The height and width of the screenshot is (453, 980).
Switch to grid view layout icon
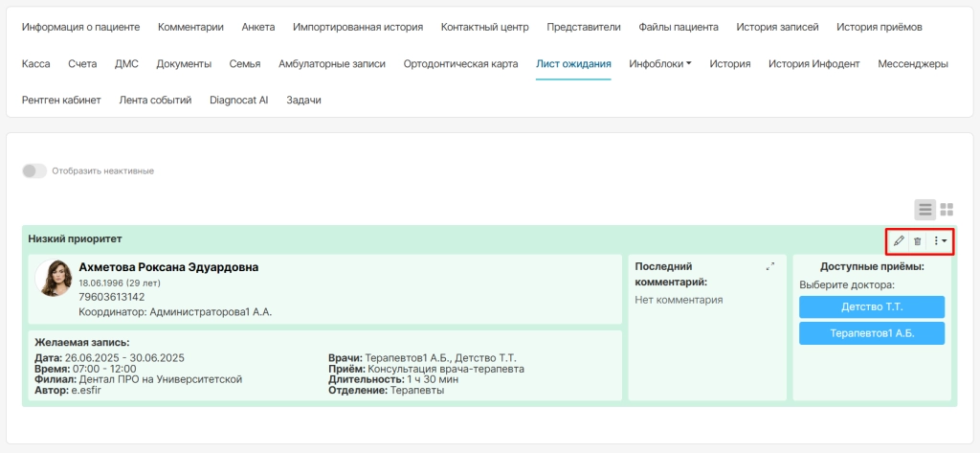[x=947, y=210]
